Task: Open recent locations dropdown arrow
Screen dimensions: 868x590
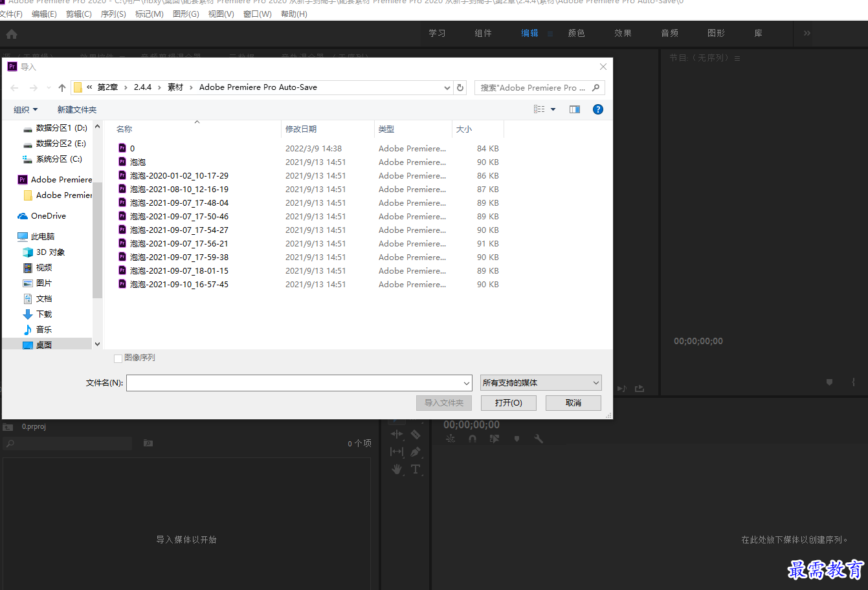Action: tap(49, 87)
